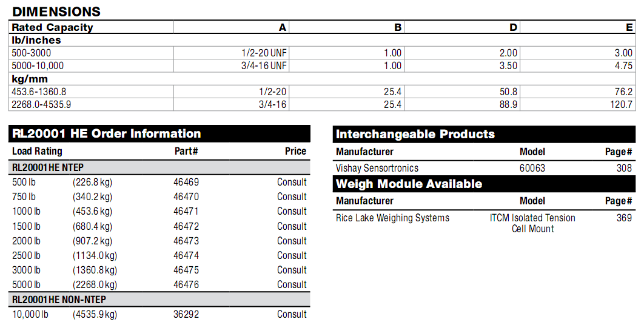Click part number 36292
This screenshot has width=644, height=322.
point(186,314)
